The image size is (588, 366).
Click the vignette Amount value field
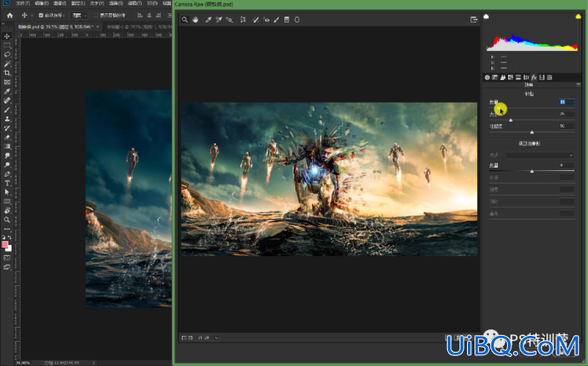pos(566,165)
